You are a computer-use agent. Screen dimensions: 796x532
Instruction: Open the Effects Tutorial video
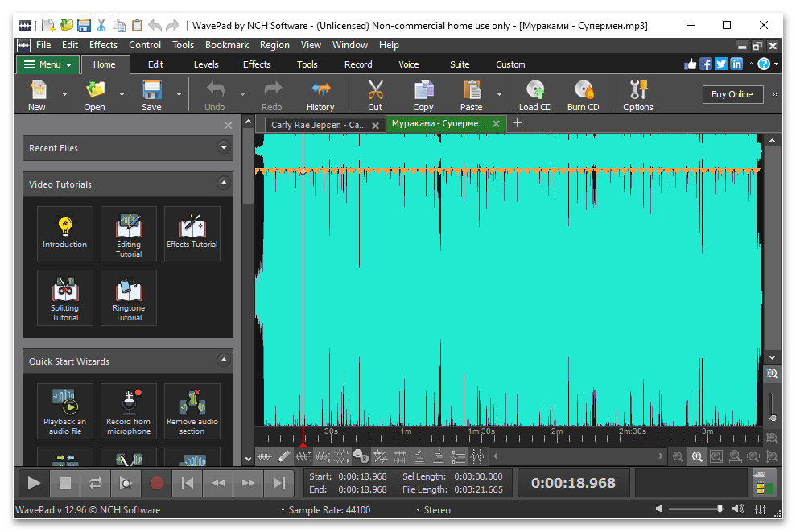click(x=192, y=233)
